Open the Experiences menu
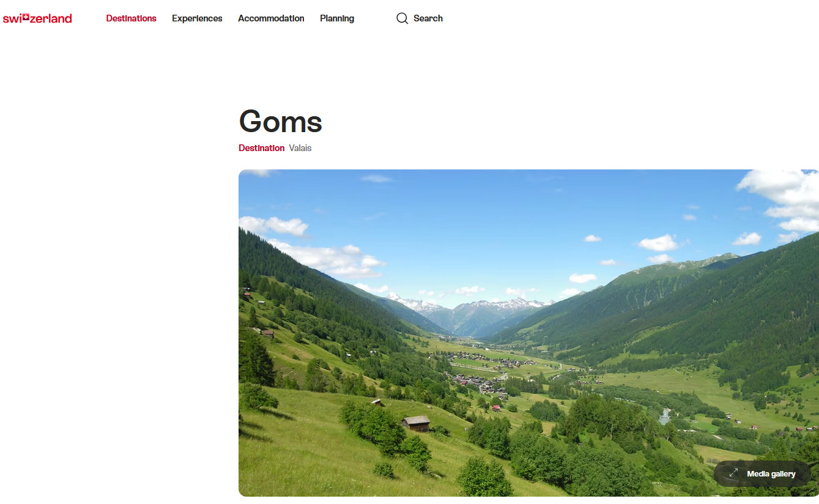This screenshot has height=504, width=819. [x=197, y=18]
